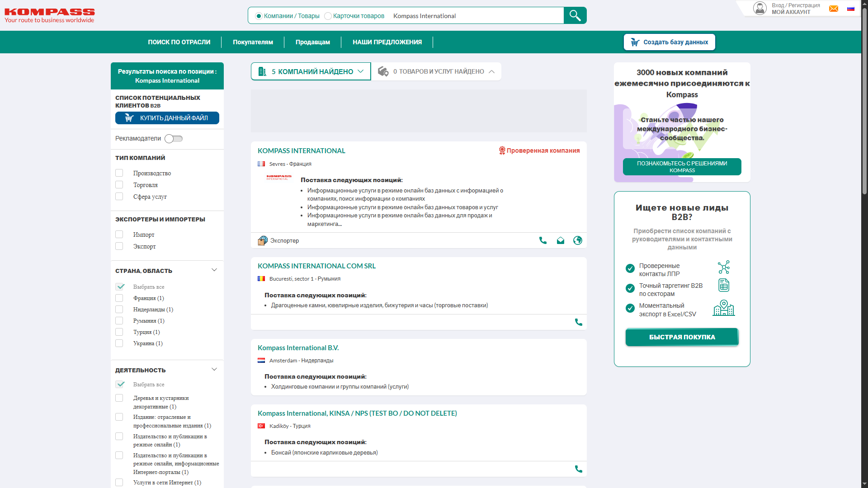
Task: Check the Производство checkbox
Action: [x=119, y=173]
